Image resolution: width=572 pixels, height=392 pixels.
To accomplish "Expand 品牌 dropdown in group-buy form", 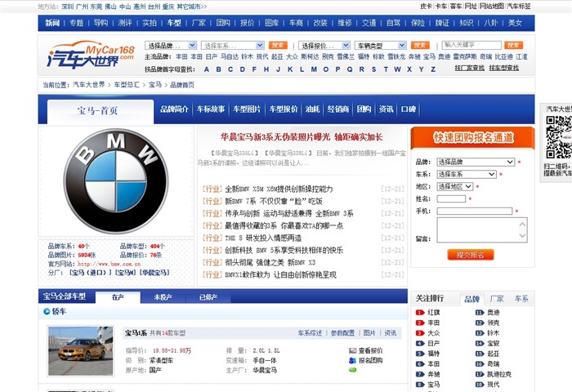I will click(x=476, y=162).
